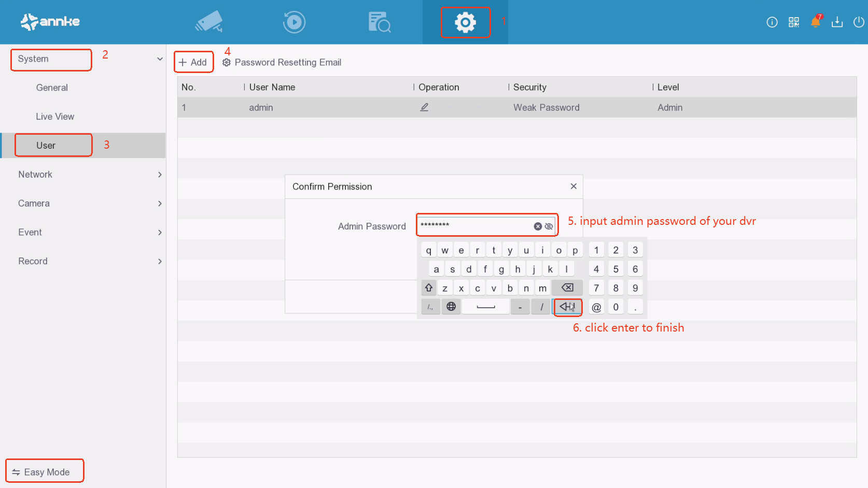Screen dimensions: 868x488
Task: Click the edit pencil for admin user
Action: [x=424, y=107]
